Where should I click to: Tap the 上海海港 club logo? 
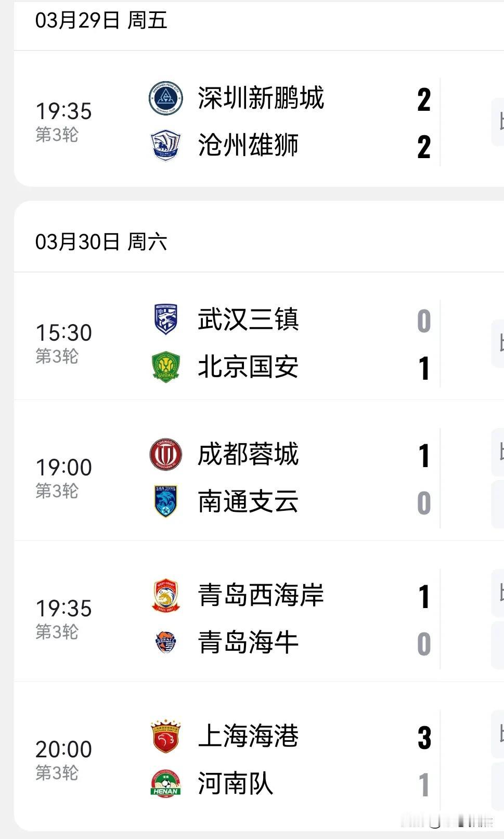(165, 737)
